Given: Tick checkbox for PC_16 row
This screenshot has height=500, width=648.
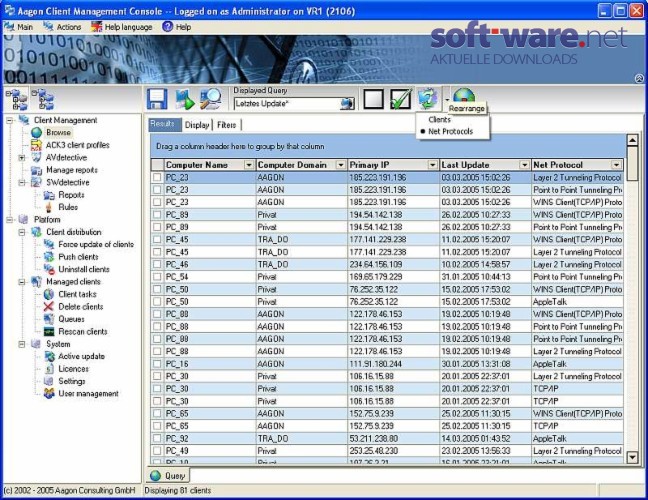Looking at the screenshot, I should coord(157,364).
